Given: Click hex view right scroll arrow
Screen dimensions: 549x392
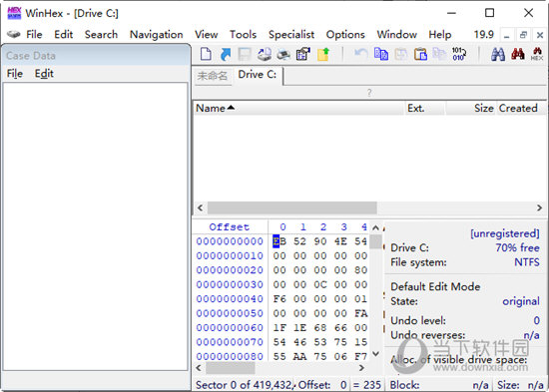Looking at the screenshot, I should pos(361,368).
